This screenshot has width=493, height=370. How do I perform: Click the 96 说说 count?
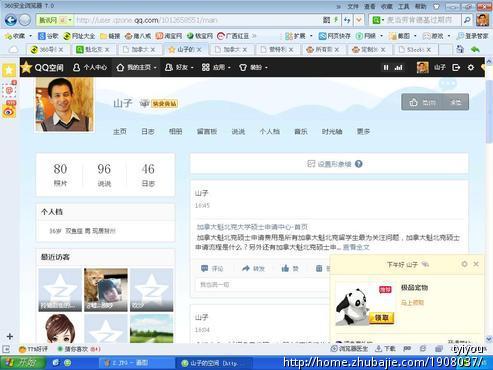pyautogui.click(x=104, y=169)
